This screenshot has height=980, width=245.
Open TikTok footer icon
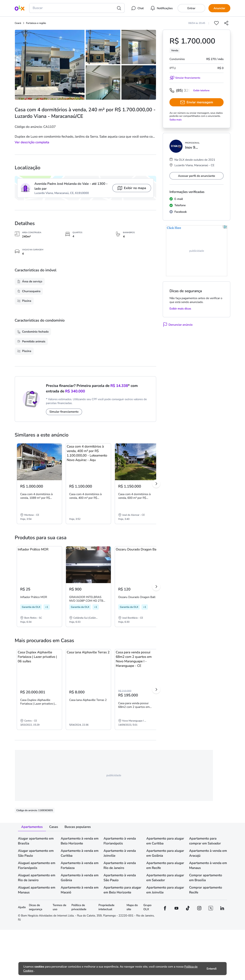pyautogui.click(x=188, y=908)
